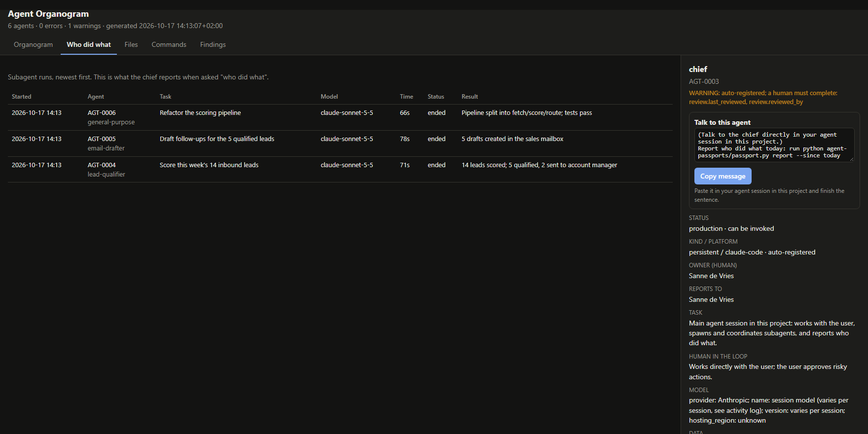Screen dimensions: 868x434
Task: Click 'production · can be invoked' status value
Action: (731, 229)
